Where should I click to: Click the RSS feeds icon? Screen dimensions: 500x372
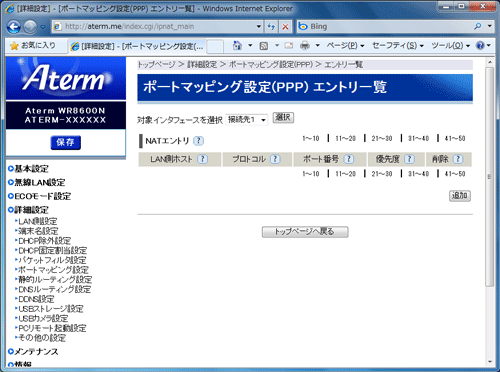264,46
